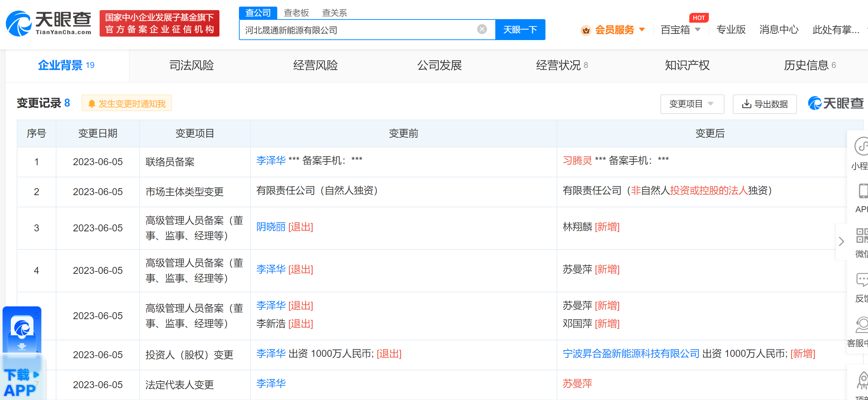Click the TianYanCha logo at top left
The height and width of the screenshot is (400, 868).
[49, 23]
